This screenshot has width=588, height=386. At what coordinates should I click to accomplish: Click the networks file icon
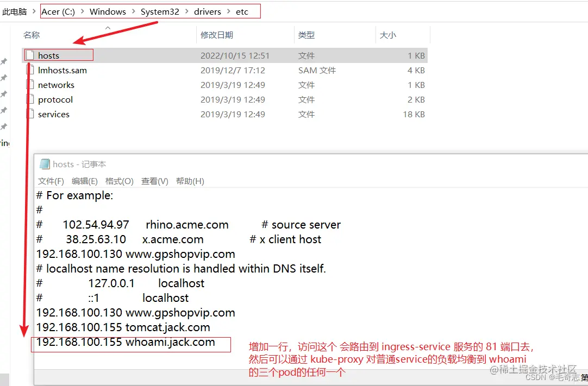[x=30, y=85]
